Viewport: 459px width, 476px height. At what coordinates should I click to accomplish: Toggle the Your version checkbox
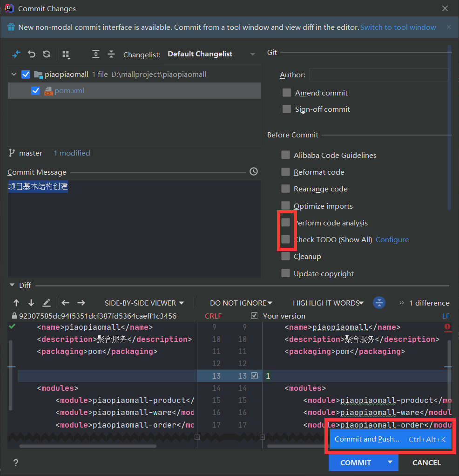coord(254,316)
